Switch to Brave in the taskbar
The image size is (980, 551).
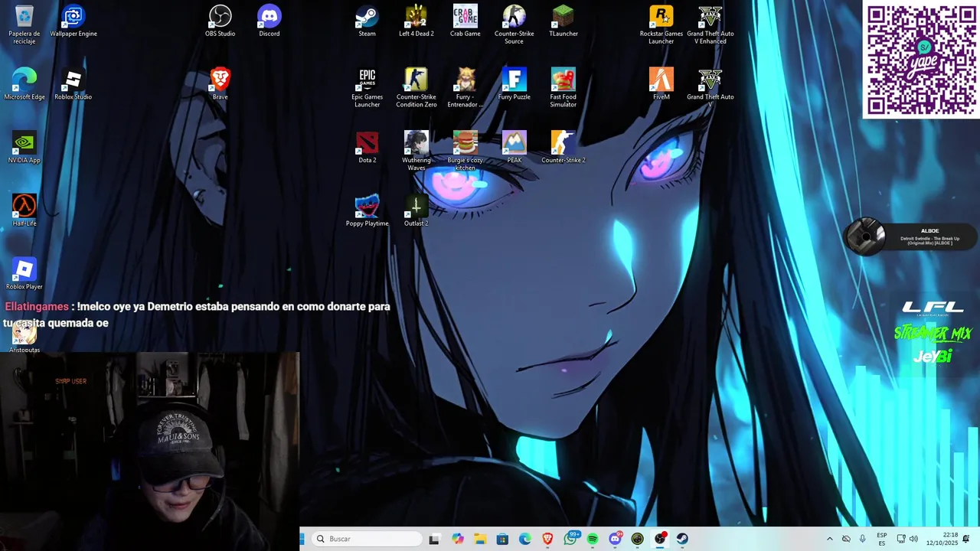(x=547, y=539)
